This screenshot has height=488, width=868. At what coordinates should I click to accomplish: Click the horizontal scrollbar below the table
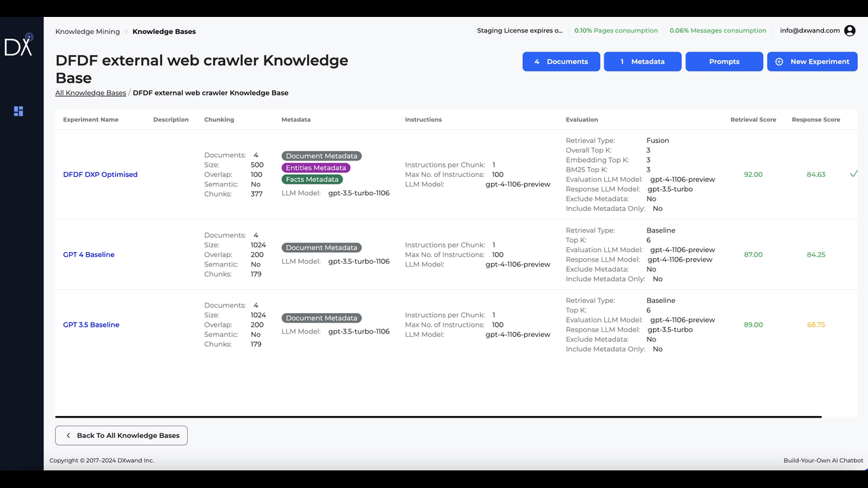click(x=438, y=417)
